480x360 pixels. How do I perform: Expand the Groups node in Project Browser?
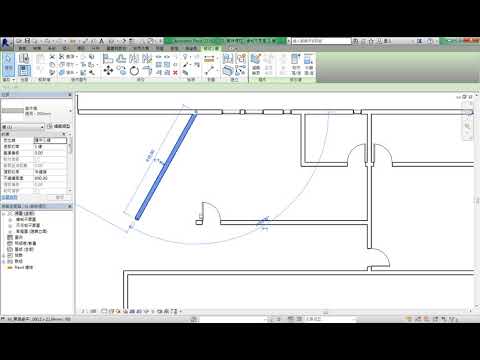coord(4,261)
